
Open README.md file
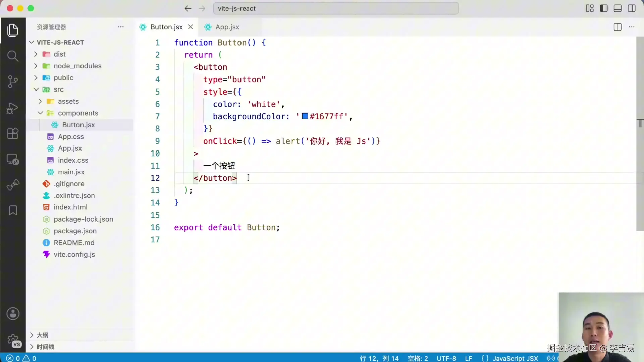click(x=80, y=243)
